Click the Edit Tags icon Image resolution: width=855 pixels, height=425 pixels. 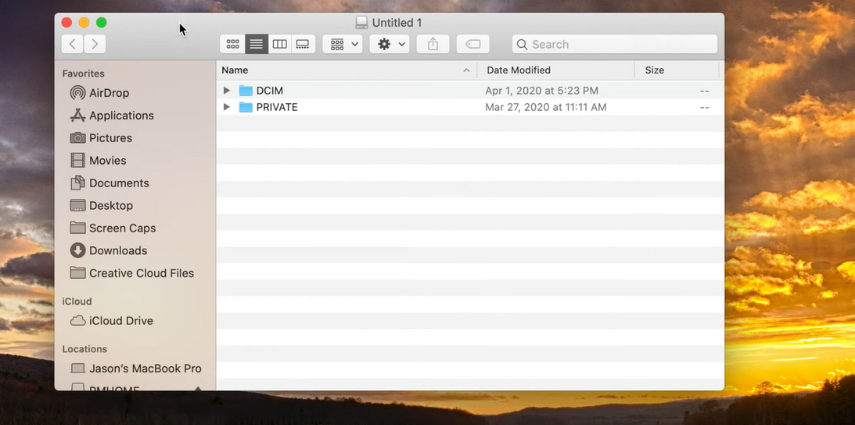coord(473,44)
